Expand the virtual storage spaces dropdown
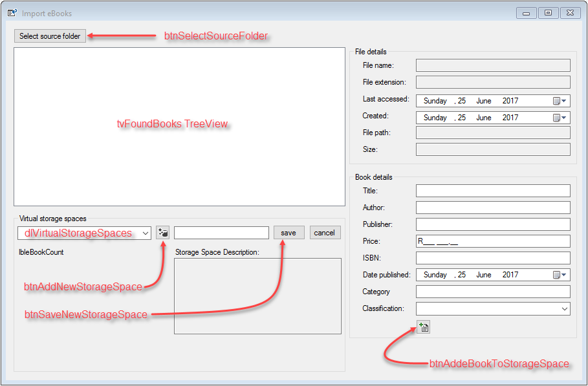Image resolution: width=588 pixels, height=386 pixels. 146,233
